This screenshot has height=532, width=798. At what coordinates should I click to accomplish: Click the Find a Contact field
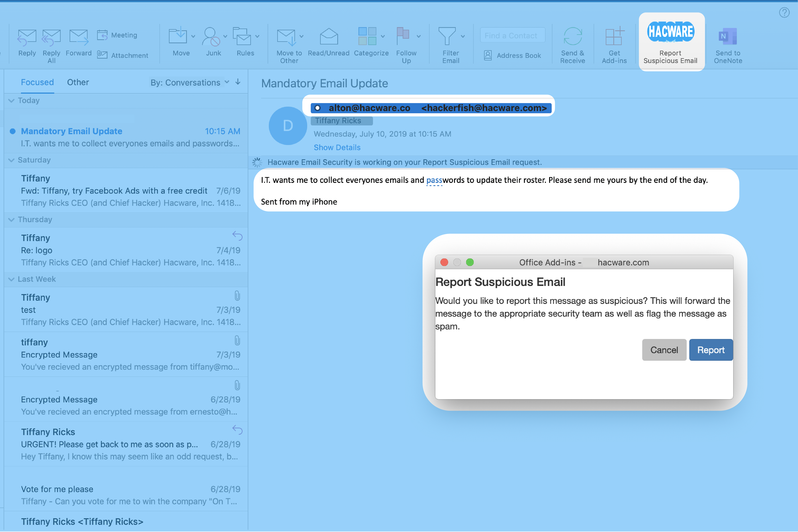coord(513,35)
